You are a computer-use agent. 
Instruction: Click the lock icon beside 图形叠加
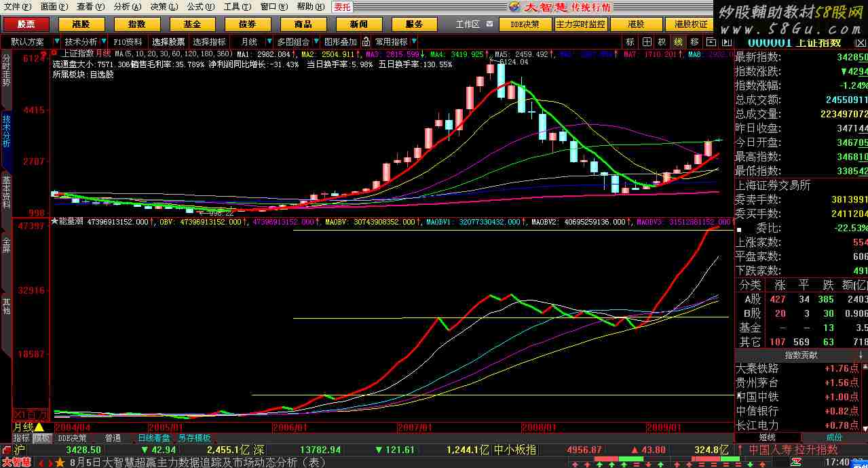pyautogui.click(x=365, y=42)
